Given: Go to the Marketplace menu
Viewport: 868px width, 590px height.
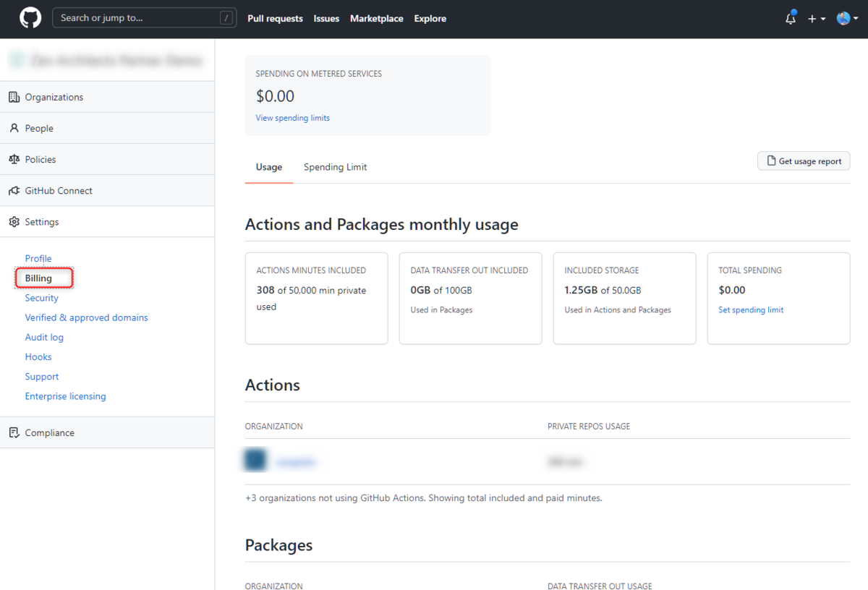Looking at the screenshot, I should tap(376, 18).
